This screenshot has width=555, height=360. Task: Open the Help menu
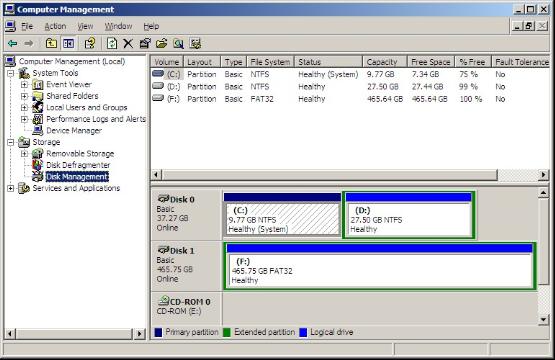(x=151, y=26)
